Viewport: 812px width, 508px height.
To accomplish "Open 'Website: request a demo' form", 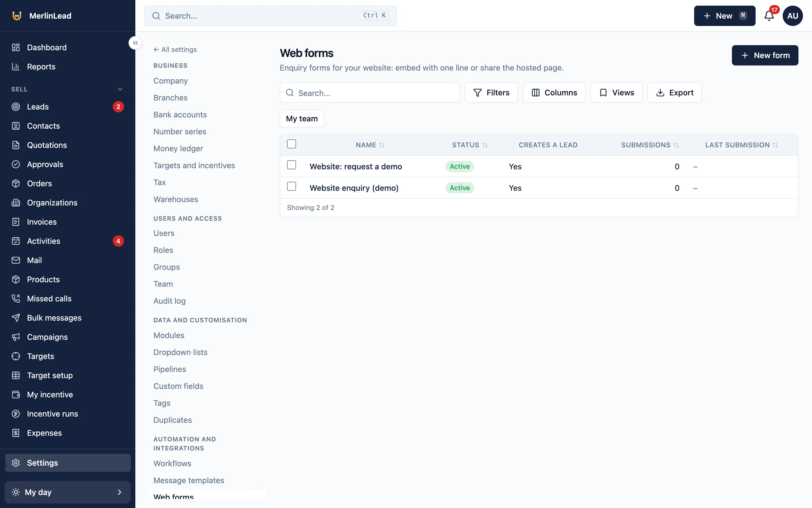I will pyautogui.click(x=356, y=166).
